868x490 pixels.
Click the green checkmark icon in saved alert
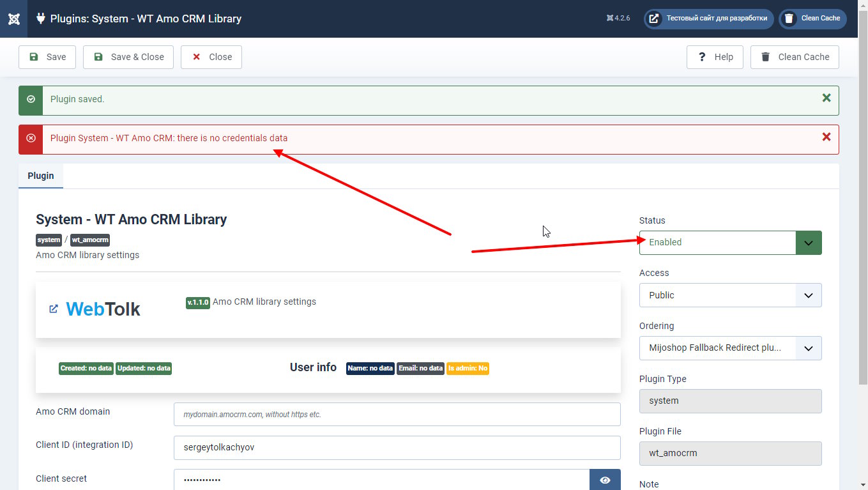point(30,100)
